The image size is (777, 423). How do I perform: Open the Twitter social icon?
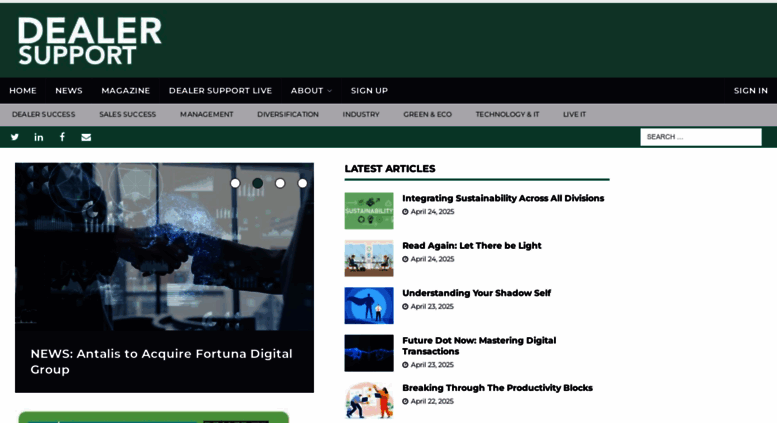[15, 137]
